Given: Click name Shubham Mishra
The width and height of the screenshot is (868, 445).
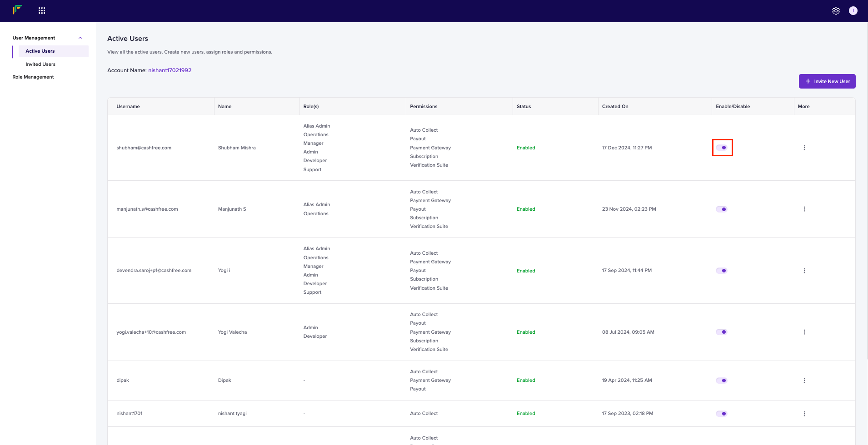Looking at the screenshot, I should [x=237, y=148].
